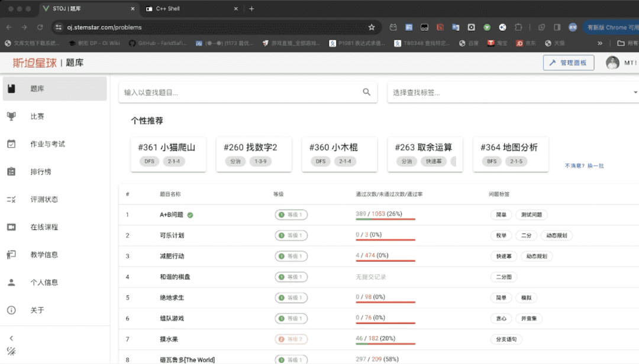Click the 管理面板 button
The width and height of the screenshot is (639, 364).
point(568,63)
